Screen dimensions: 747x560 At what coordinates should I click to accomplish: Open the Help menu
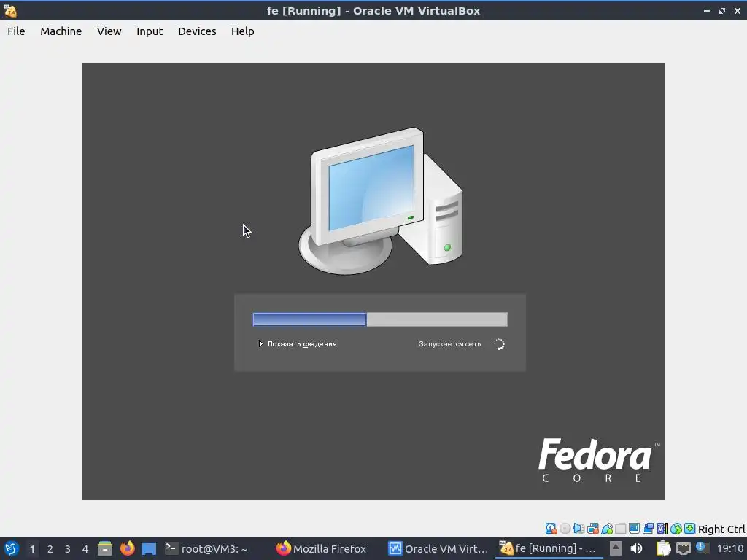tap(242, 31)
